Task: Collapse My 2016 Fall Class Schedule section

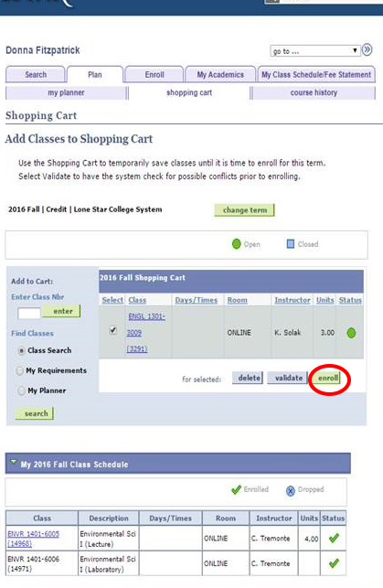Action: click(x=13, y=463)
